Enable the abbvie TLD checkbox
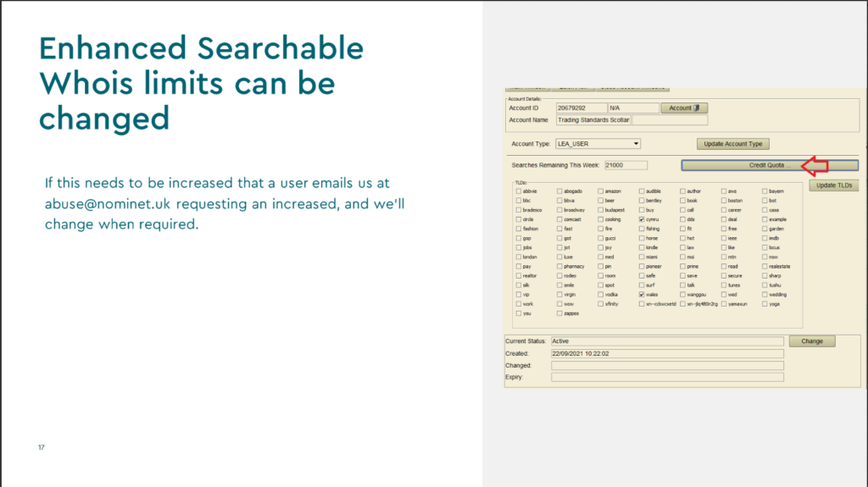The height and width of the screenshot is (487, 868). click(518, 191)
